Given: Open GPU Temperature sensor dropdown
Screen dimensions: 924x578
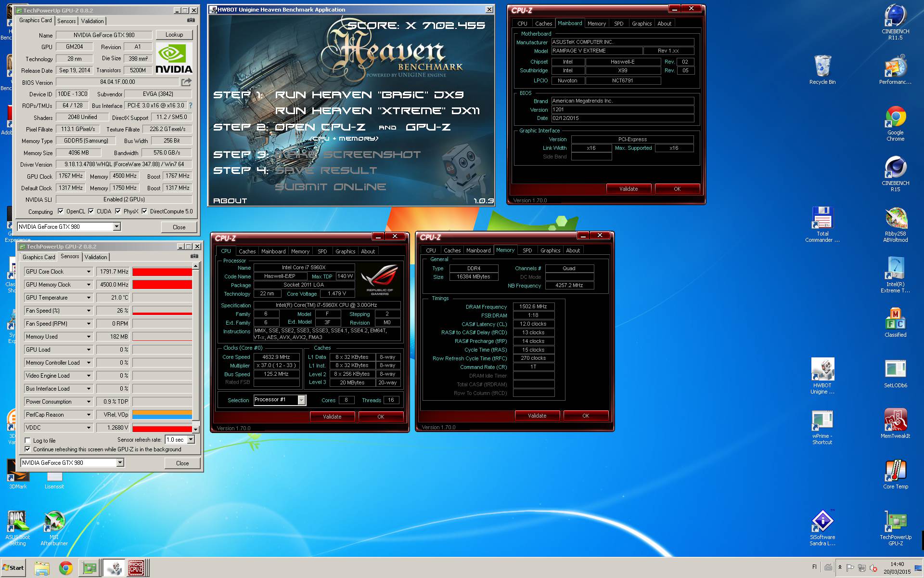Looking at the screenshot, I should 89,298.
